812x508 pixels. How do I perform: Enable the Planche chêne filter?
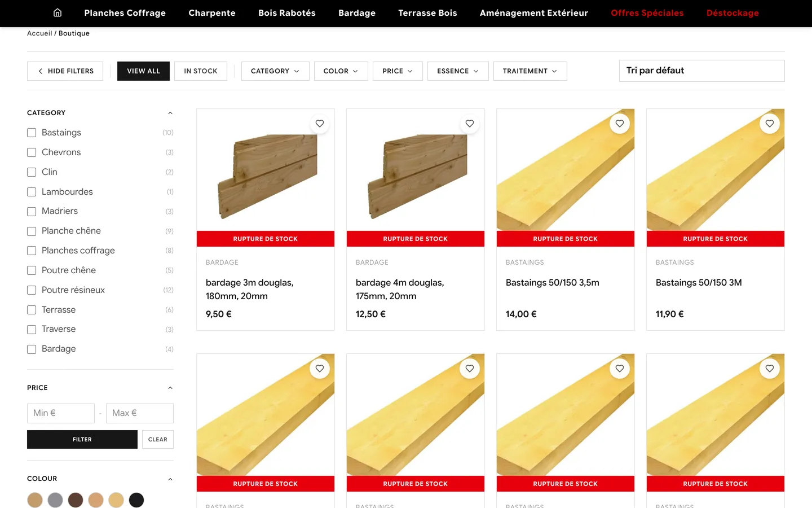[32, 231]
